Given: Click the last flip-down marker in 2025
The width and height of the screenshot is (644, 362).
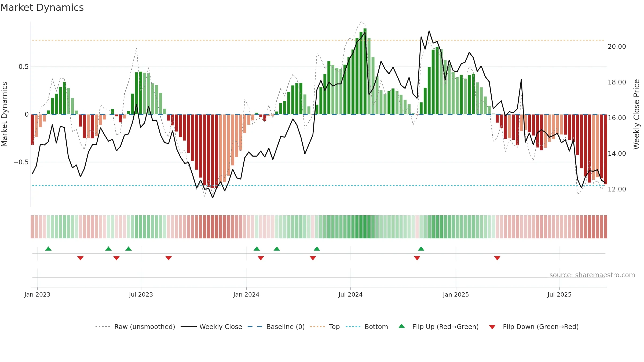Looking at the screenshot, I should (x=497, y=258).
